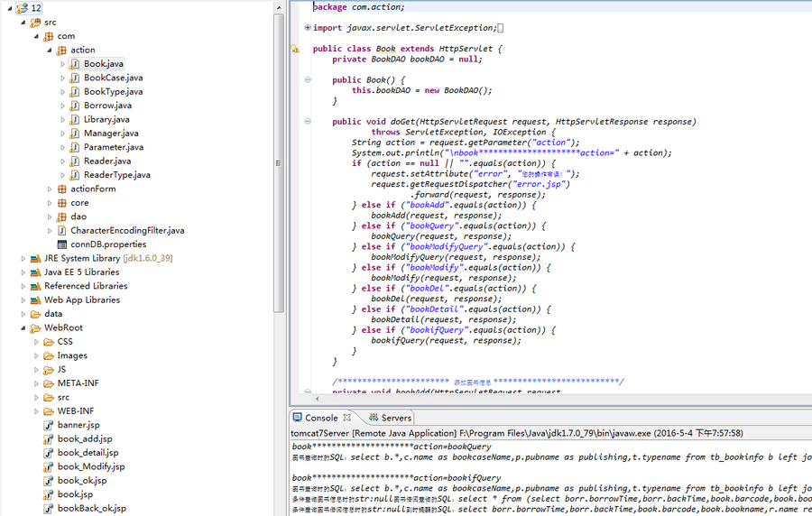Click the Images folder icon
Screen dimensions: 812x516
coord(49,356)
